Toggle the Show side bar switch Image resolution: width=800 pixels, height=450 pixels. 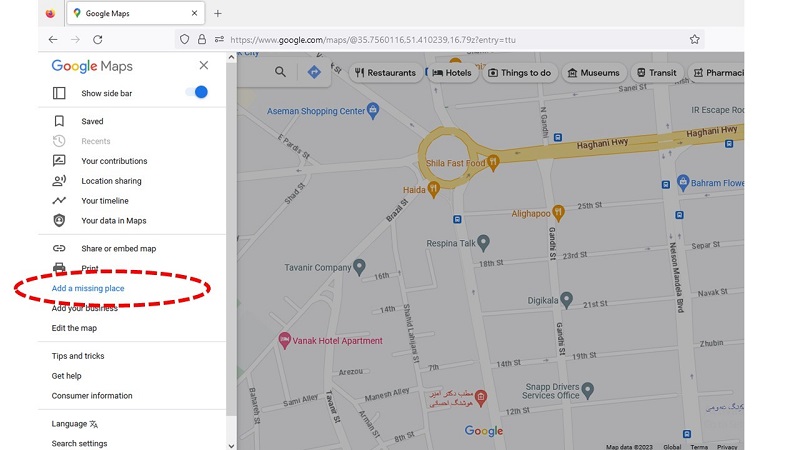coord(196,92)
